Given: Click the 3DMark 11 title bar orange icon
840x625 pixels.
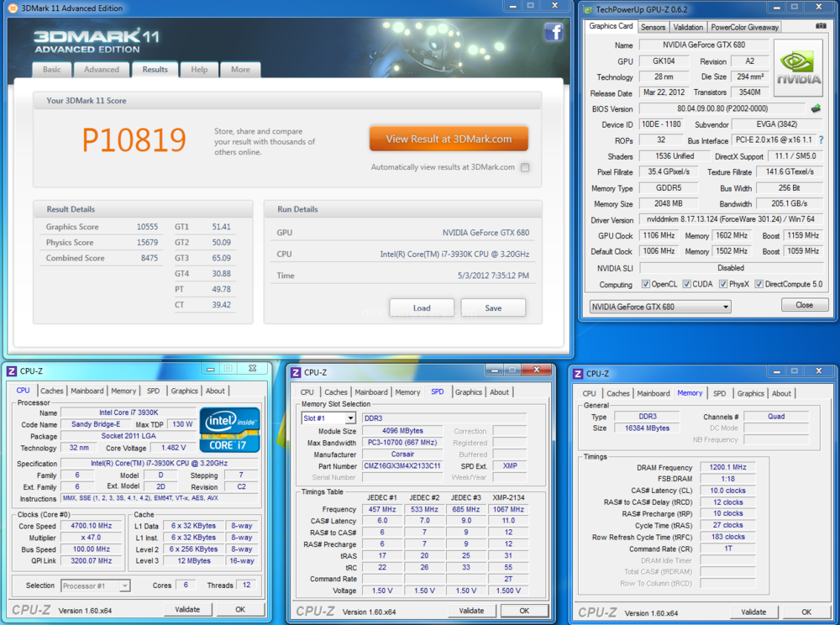Looking at the screenshot, I should tap(13, 8).
